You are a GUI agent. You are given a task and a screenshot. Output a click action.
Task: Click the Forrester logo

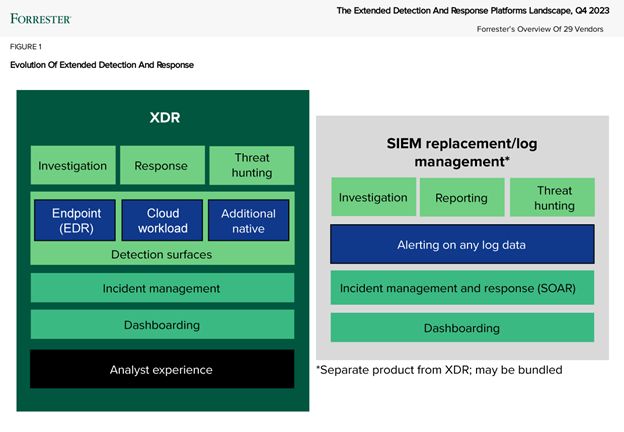coord(41,17)
